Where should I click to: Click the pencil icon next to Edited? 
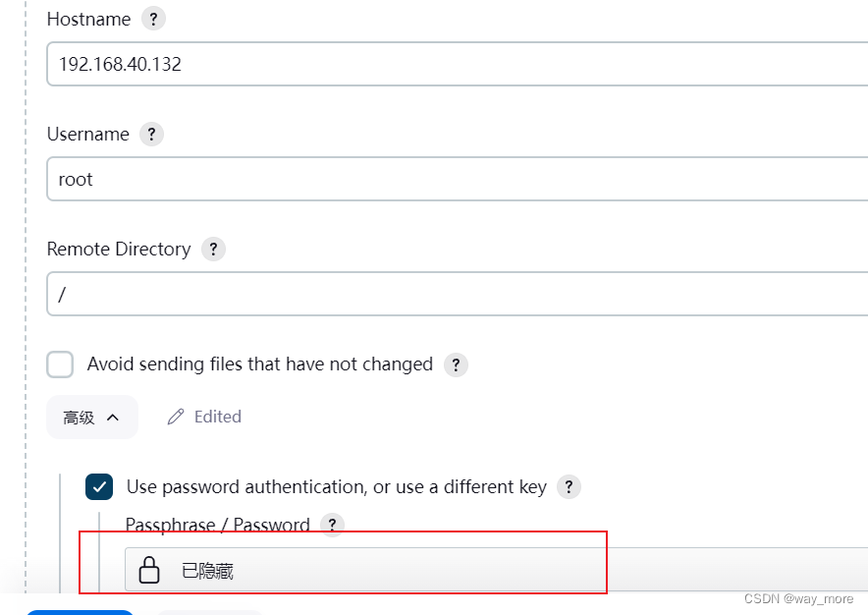pos(176,418)
